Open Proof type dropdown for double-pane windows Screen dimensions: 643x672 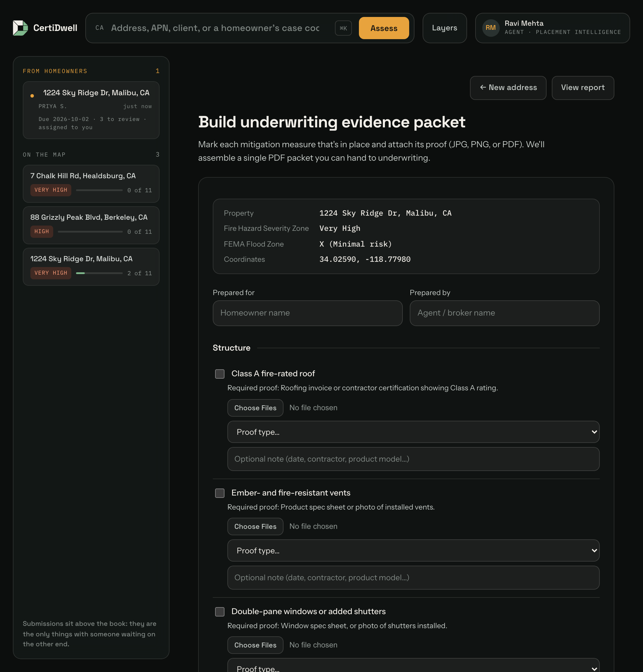413,666
